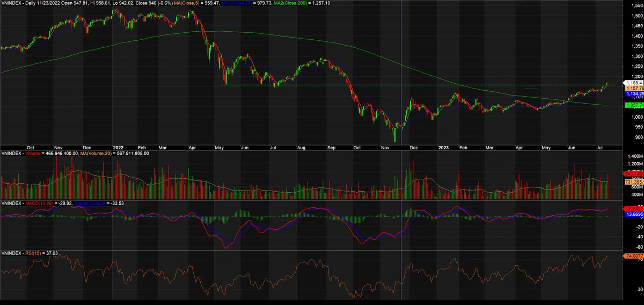Image resolution: width=644 pixels, height=305 pixels.
Task: Click the Apr label just after 2022
Action: point(192,147)
